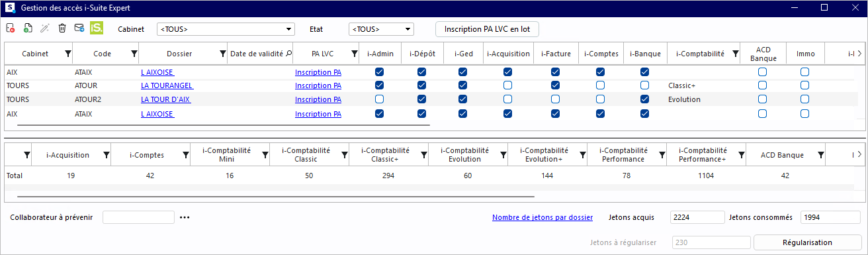Check ACD Banque for LA TOURANGEL row
The height and width of the screenshot is (255, 868).
pyautogui.click(x=762, y=85)
